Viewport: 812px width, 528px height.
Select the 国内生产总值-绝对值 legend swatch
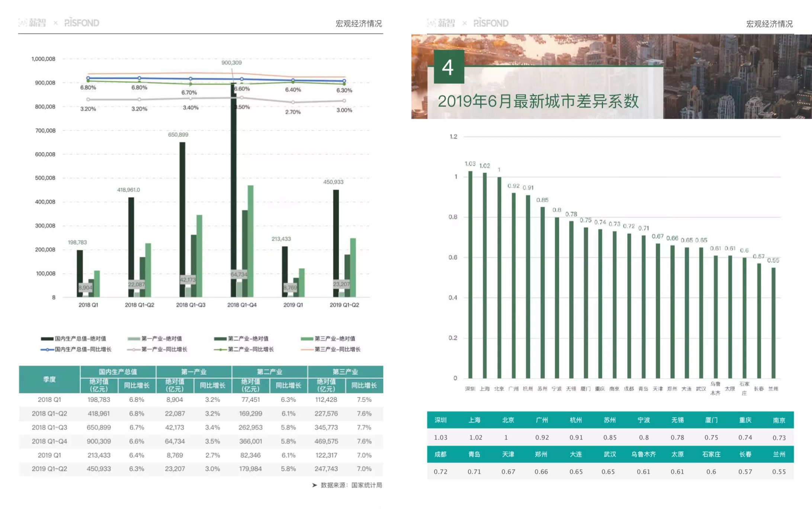pos(47,339)
